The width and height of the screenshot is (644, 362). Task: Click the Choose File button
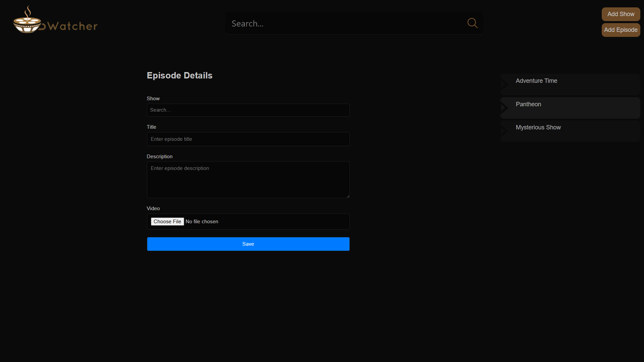[167, 222]
